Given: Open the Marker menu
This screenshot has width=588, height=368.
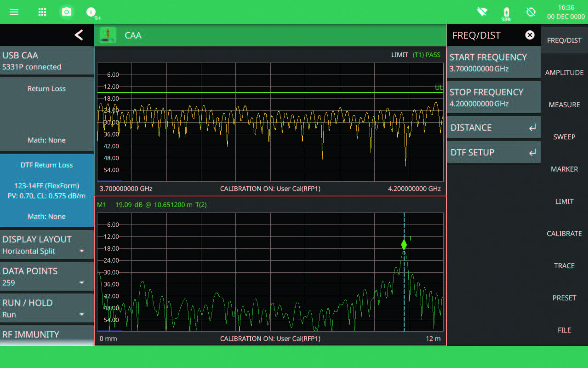Looking at the screenshot, I should coord(564,169).
